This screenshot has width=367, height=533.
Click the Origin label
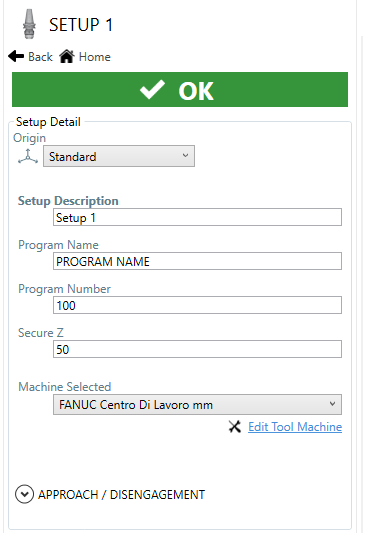[29, 138]
